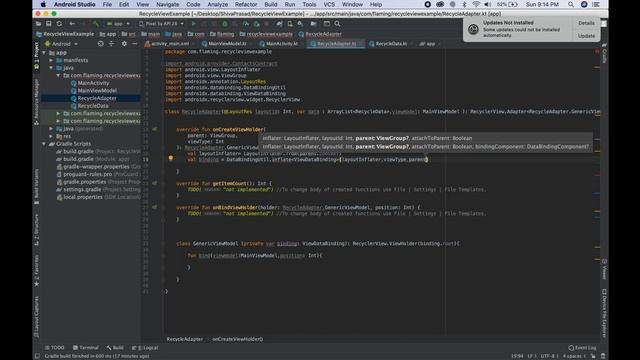The height and width of the screenshot is (360, 640).
Task: Open the Apple menu
Action: point(43,4)
